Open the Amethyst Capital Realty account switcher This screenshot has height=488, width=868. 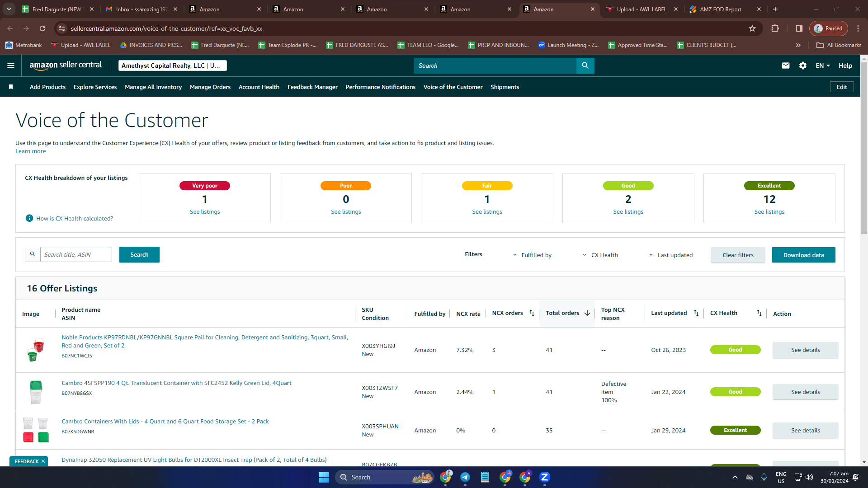[x=173, y=66]
